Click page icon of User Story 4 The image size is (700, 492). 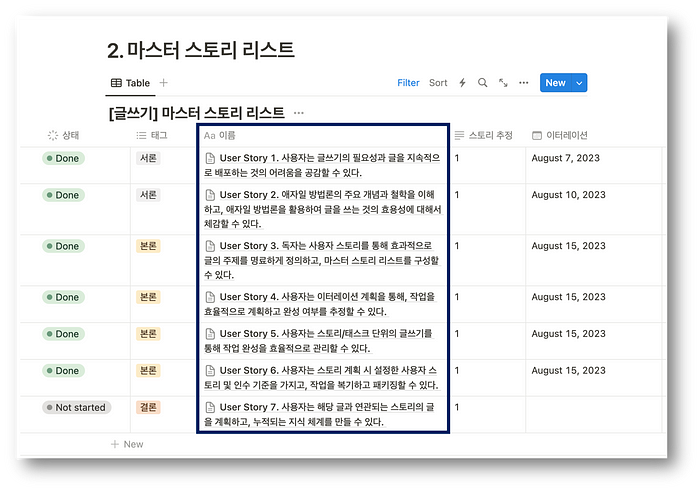point(210,297)
